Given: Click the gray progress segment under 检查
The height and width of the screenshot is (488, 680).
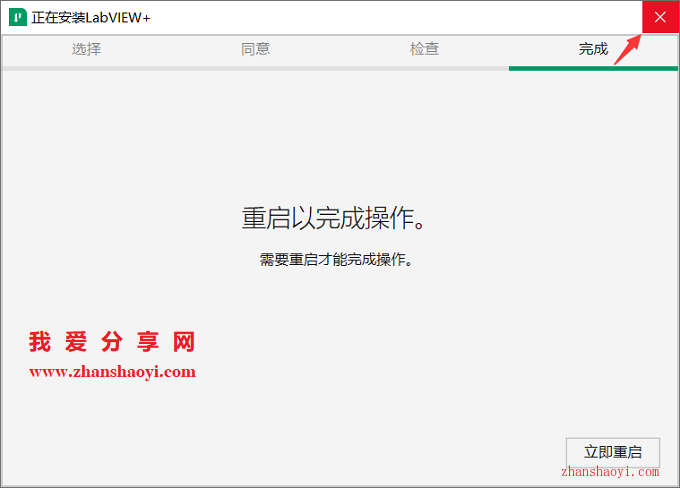Looking at the screenshot, I should pos(424,68).
